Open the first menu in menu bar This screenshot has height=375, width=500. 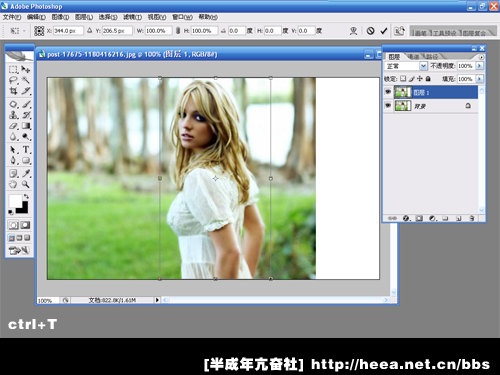tap(12, 17)
